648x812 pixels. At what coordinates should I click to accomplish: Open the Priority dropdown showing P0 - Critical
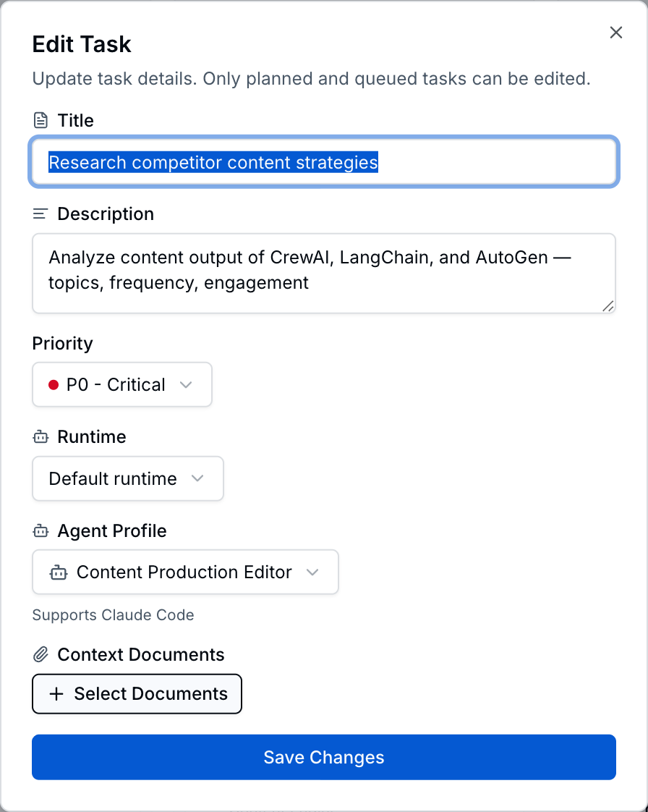click(x=121, y=384)
